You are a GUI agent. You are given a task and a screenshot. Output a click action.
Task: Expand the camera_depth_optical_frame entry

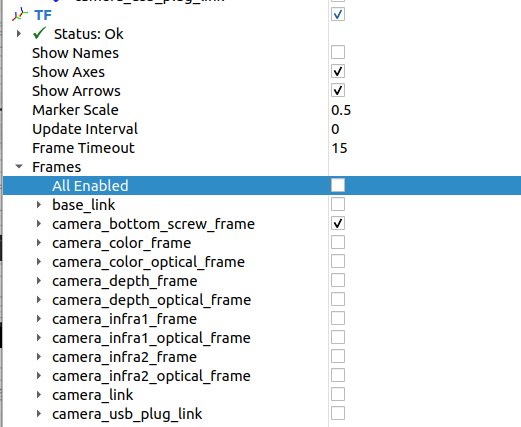pos(39,300)
